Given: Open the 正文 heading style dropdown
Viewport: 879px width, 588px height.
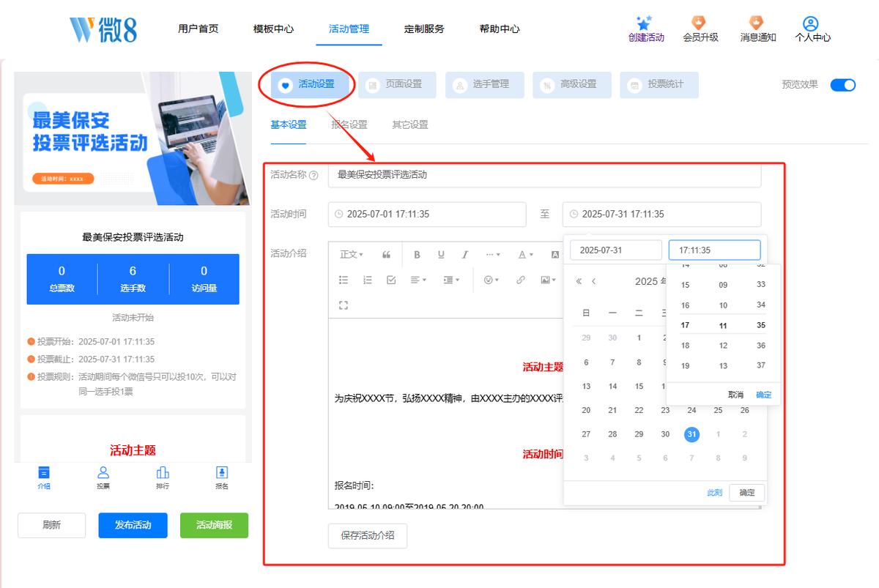Looking at the screenshot, I should 352,255.
